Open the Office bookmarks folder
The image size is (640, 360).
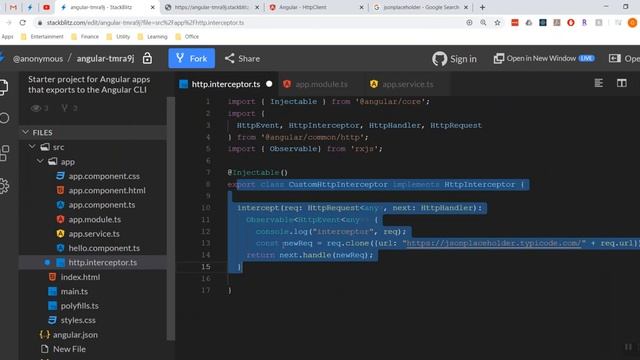click(187, 37)
